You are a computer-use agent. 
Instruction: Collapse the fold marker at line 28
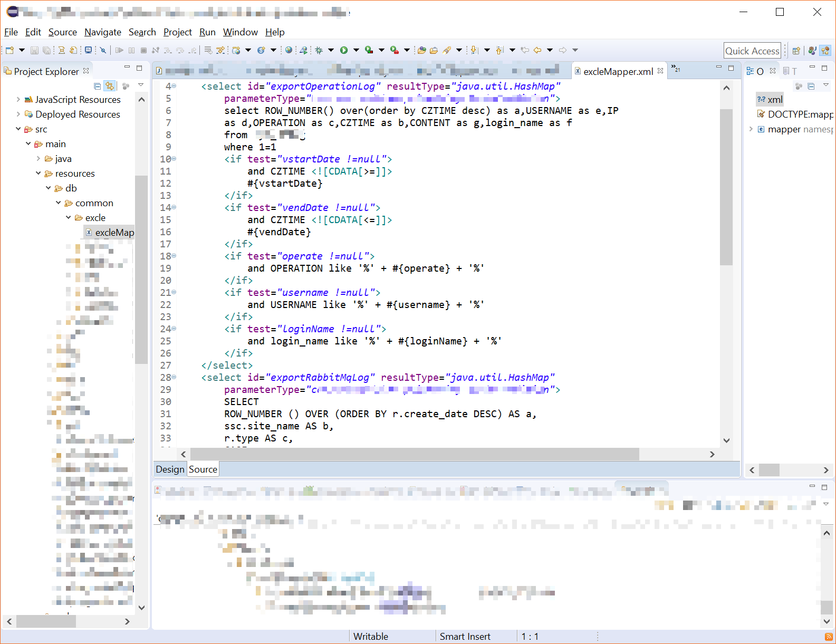click(x=174, y=377)
